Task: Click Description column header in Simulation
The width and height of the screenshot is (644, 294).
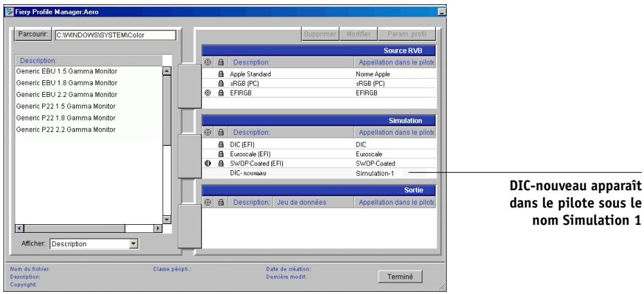Action: point(291,132)
